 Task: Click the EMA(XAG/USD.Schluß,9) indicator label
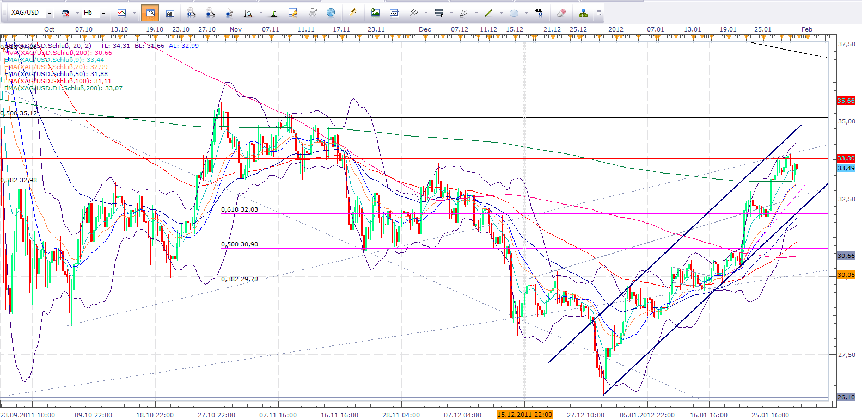click(x=54, y=60)
